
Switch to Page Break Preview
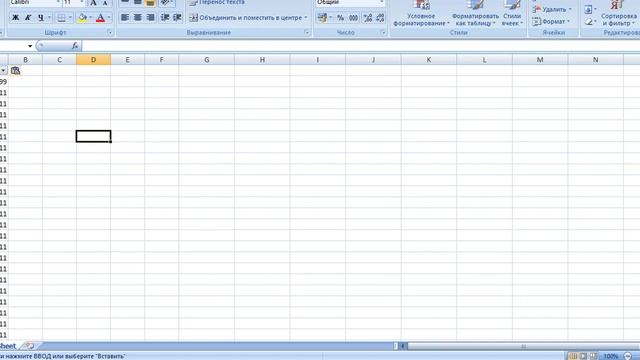(x=593, y=356)
